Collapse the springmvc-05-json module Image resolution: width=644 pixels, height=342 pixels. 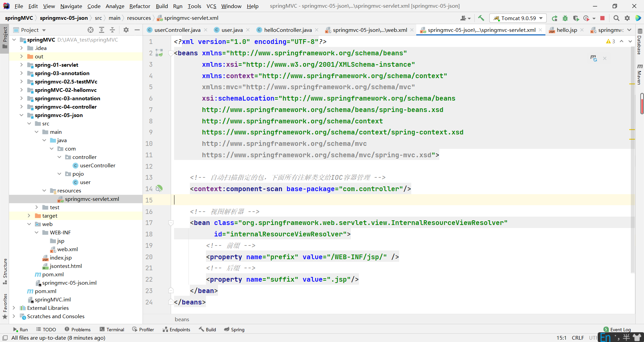click(x=21, y=115)
